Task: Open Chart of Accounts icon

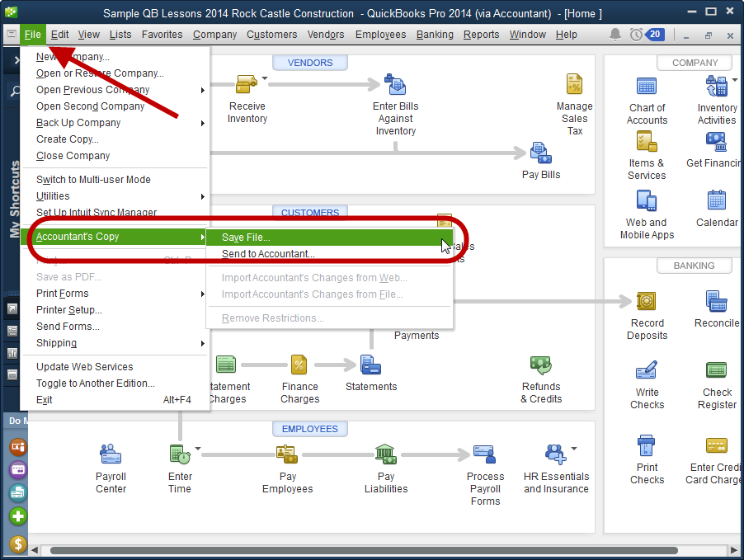Action: [x=646, y=87]
